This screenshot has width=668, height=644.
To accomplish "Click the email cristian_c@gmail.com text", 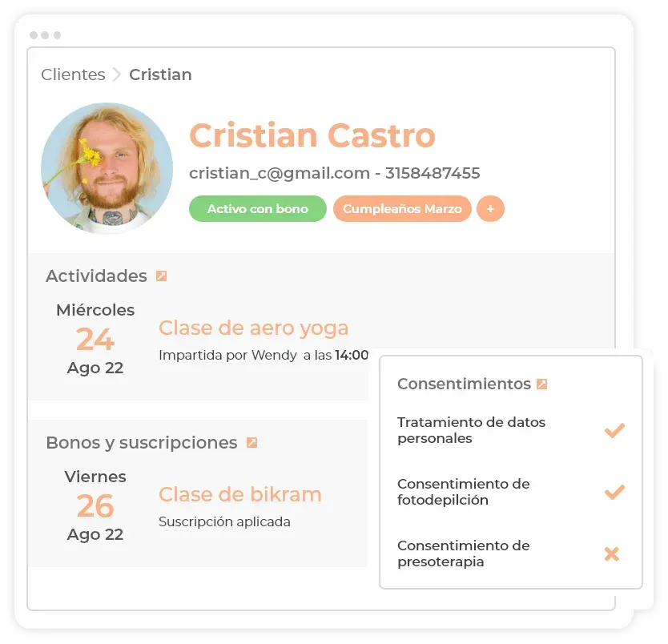I will pyautogui.click(x=280, y=173).
